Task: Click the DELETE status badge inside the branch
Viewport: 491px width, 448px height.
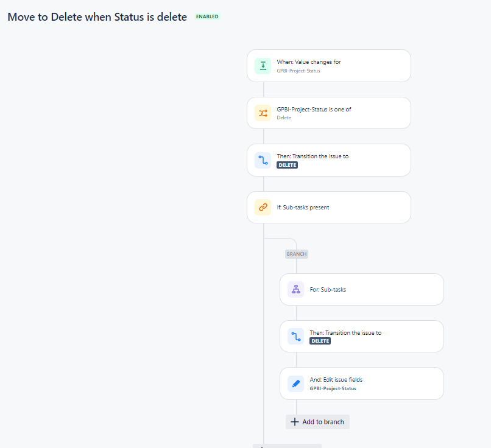Action: [x=320, y=341]
